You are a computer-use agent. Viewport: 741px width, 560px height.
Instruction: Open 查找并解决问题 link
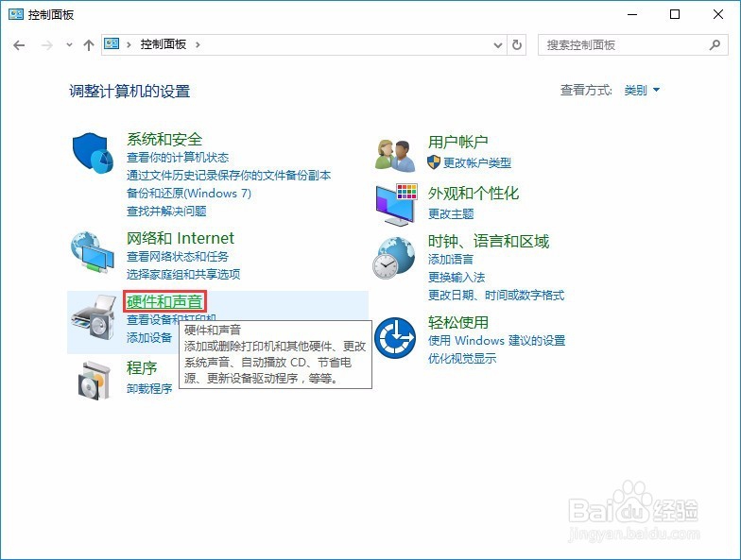point(166,212)
